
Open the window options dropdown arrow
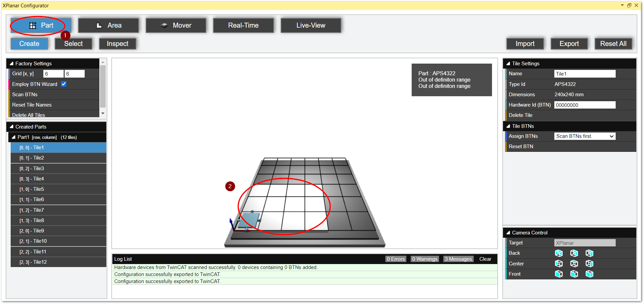pyautogui.click(x=622, y=5)
